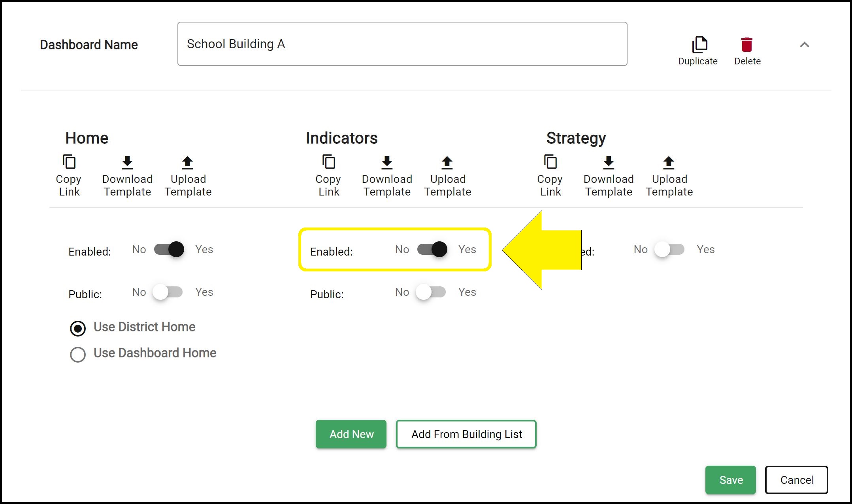Select the Use Dashboard Home option
This screenshot has height=504, width=852.
click(x=77, y=355)
